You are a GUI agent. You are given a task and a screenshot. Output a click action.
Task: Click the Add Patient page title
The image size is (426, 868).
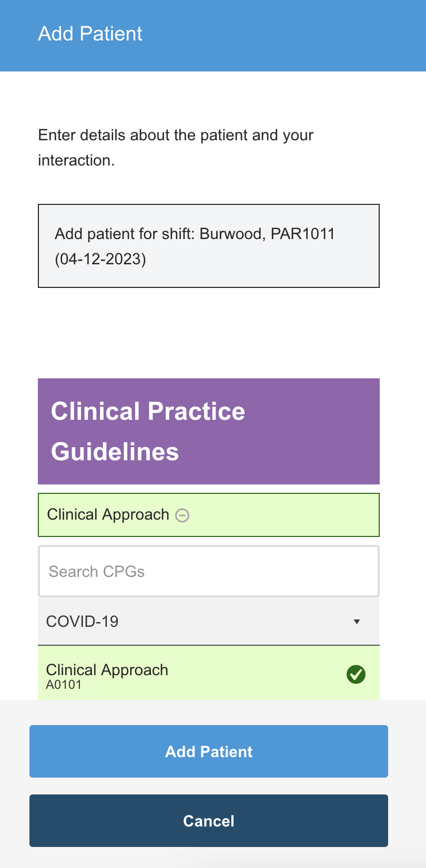90,34
